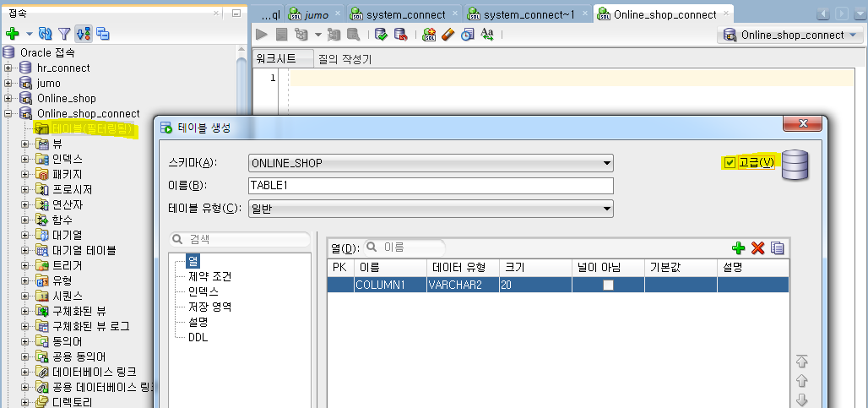Click the 검색 search field in dialog

[x=240, y=240]
